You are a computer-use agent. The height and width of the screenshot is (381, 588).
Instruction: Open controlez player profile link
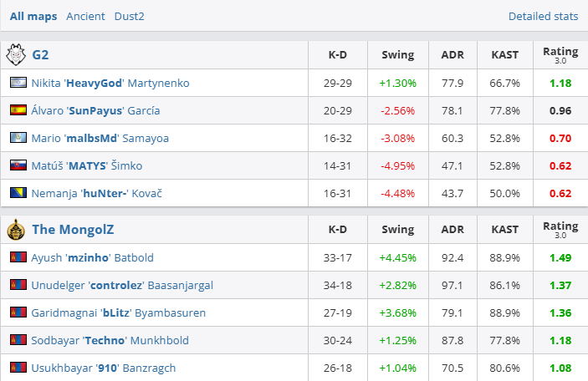pyautogui.click(x=122, y=285)
